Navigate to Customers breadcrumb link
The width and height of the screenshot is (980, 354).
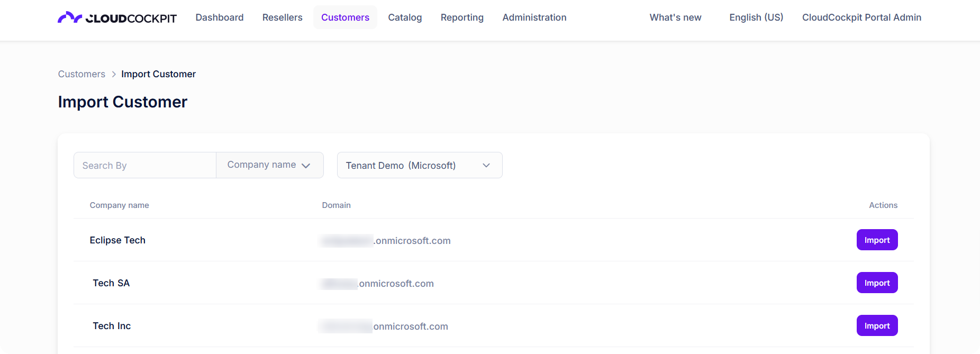click(x=81, y=74)
